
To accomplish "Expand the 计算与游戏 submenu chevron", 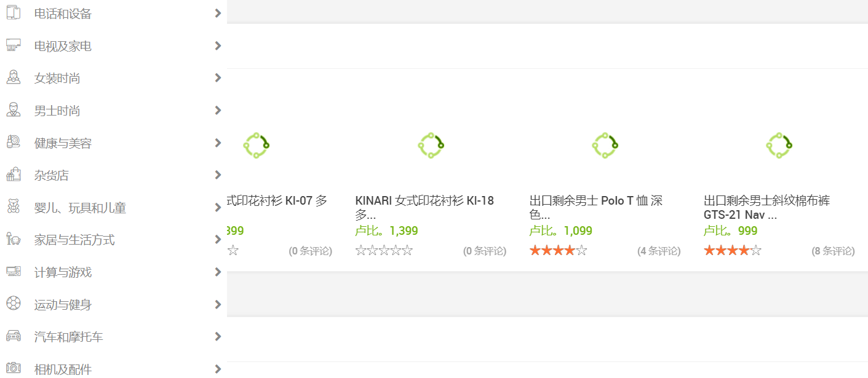I will pyautogui.click(x=218, y=272).
